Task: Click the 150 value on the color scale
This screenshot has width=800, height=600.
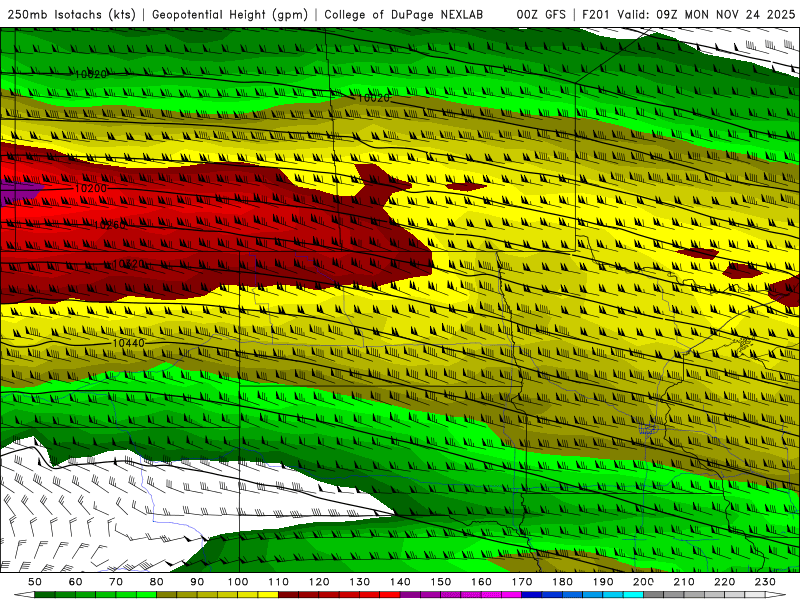Action: click(x=441, y=582)
